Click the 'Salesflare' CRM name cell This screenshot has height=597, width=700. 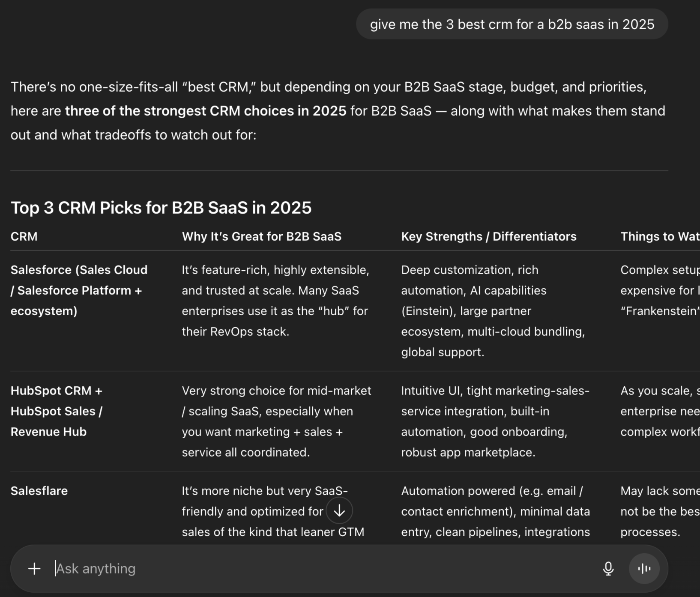click(39, 491)
